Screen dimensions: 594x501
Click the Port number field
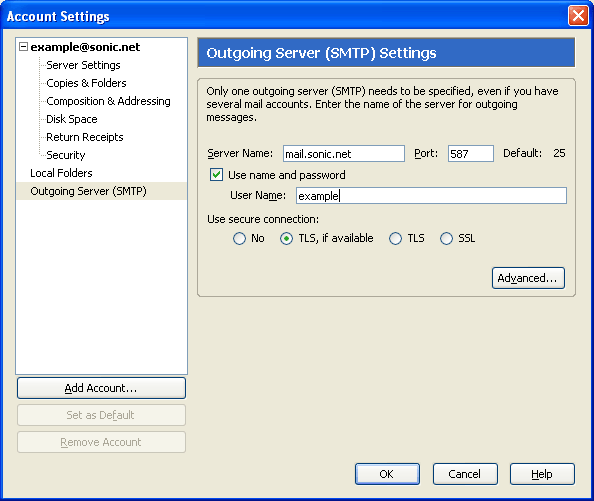tap(471, 154)
